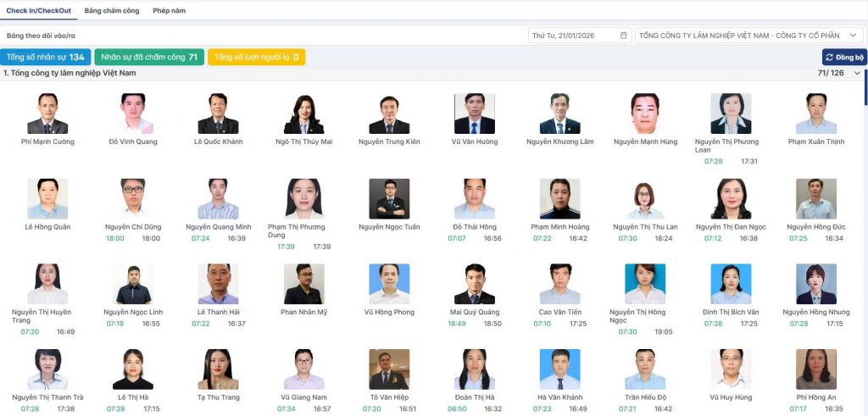Open the company selector dropdown

[x=749, y=36]
